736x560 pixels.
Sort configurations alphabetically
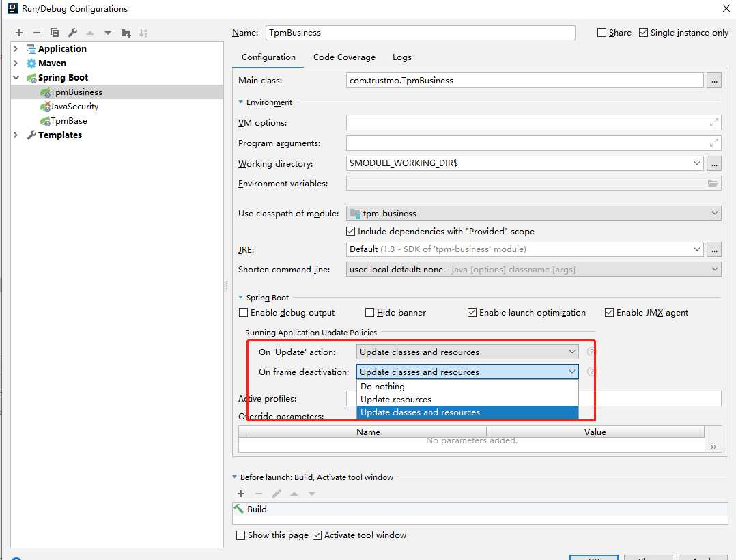click(x=143, y=33)
